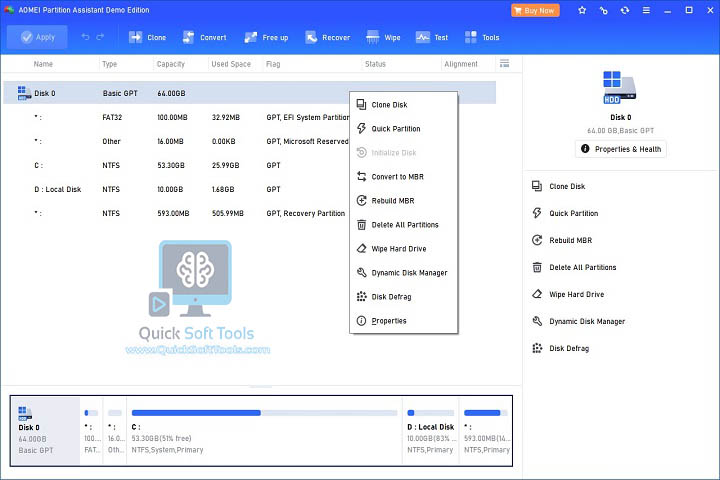Open the hamburger menu in title bar

(646, 10)
